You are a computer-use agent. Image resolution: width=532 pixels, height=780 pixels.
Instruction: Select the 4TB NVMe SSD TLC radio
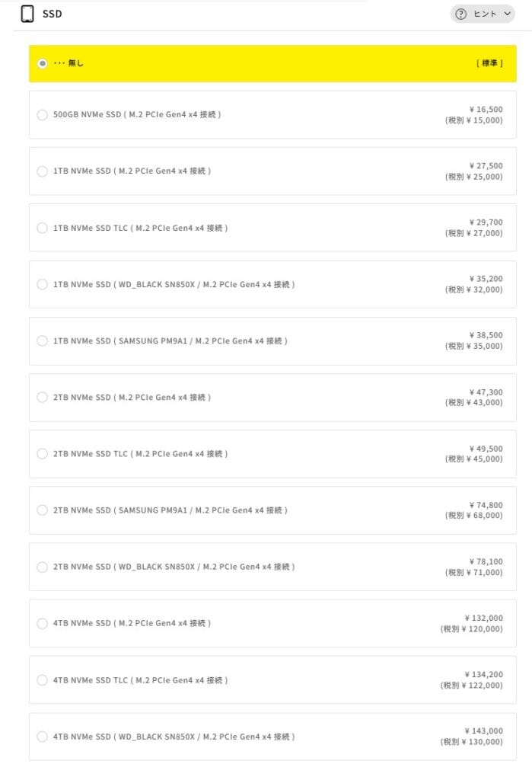click(x=42, y=680)
